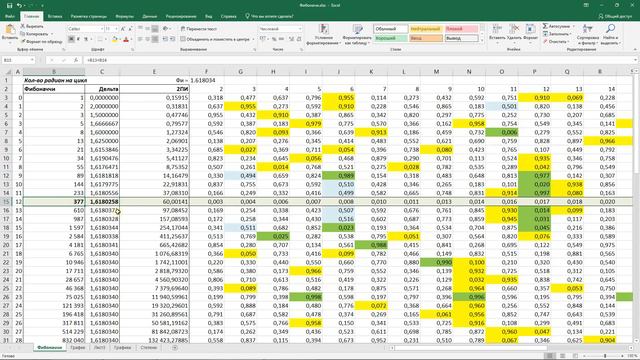Apply the Нейтральный cell style
The image size is (640, 360).
click(x=426, y=29)
